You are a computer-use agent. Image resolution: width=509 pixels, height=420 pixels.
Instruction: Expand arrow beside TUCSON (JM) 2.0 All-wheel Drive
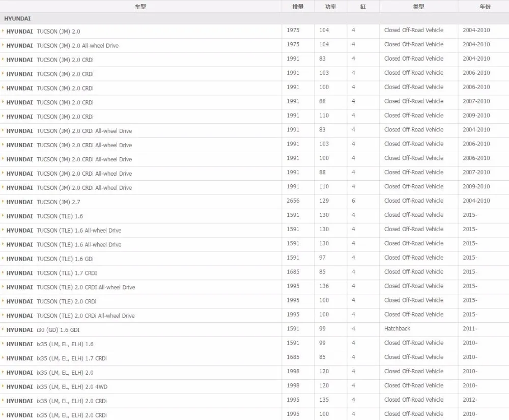(3, 45)
